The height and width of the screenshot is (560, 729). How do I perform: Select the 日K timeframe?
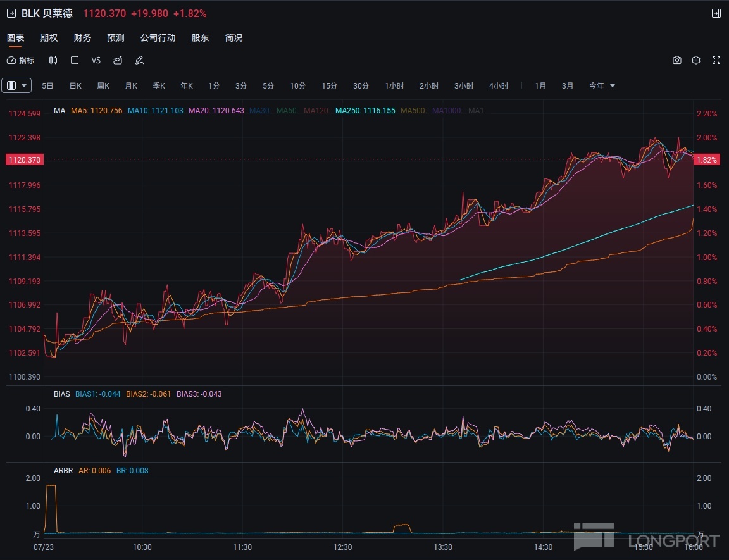coord(75,85)
